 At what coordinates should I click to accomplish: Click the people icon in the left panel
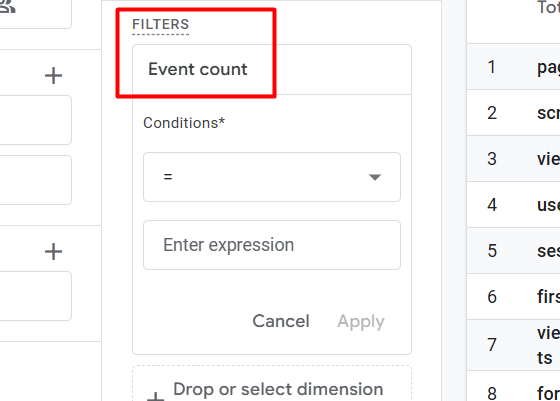(x=7, y=6)
